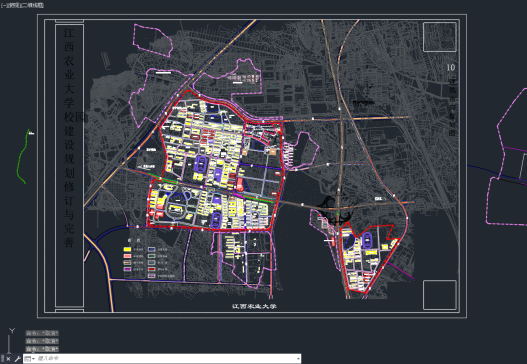Open recent commands dropdown in command line
Screen dimensions: 527x364
[30, 359]
